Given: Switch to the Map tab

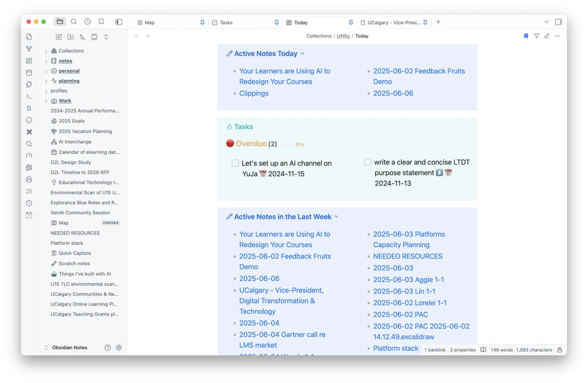Looking at the screenshot, I should (149, 23).
